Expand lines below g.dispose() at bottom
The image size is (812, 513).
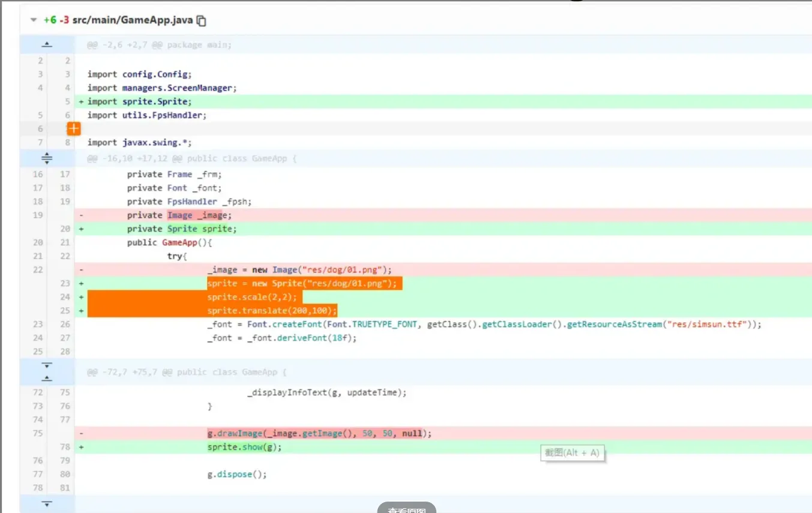coord(47,503)
